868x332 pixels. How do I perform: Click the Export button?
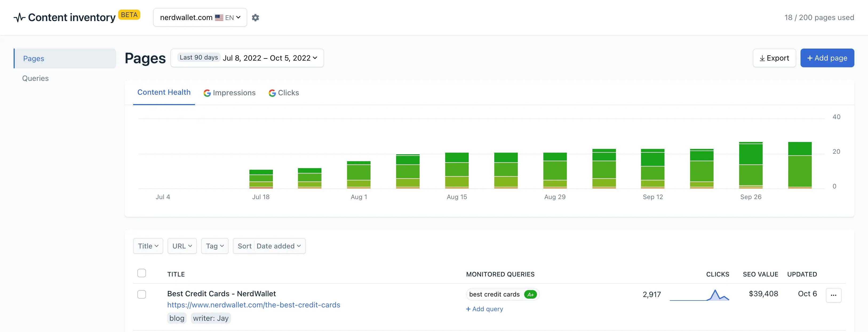point(774,58)
